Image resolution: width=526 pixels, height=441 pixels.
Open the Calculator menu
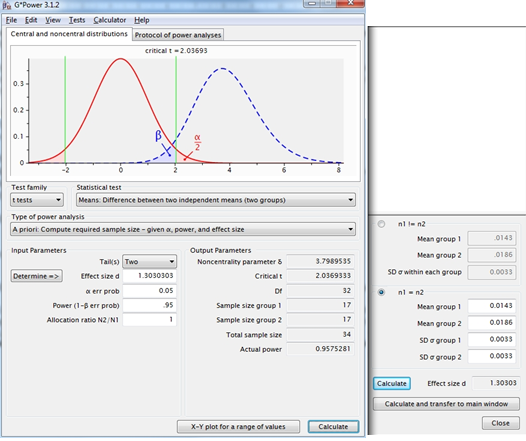(x=110, y=20)
